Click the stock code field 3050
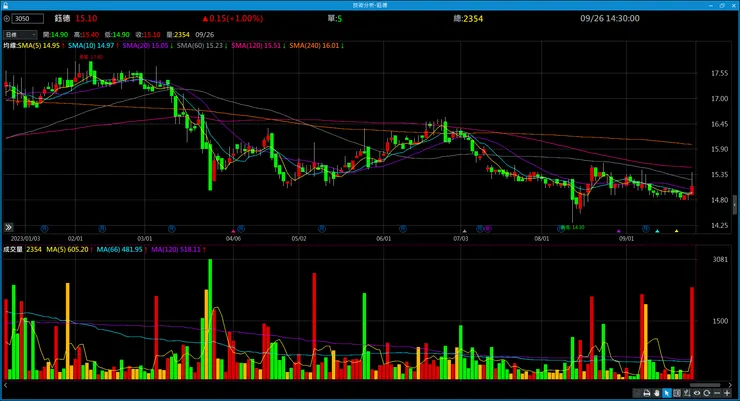The image size is (740, 401). (27, 18)
